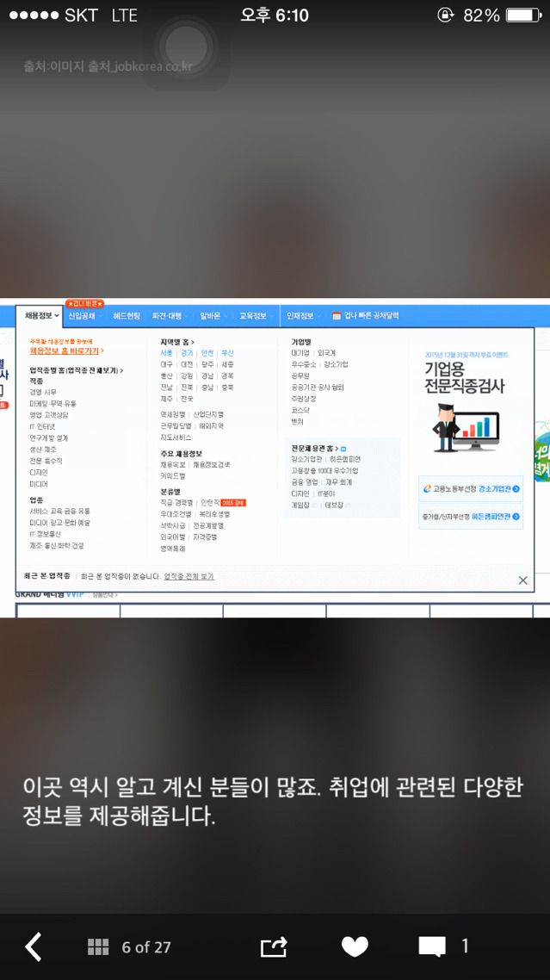
Task: Select region 전국
Action: coord(187,399)
